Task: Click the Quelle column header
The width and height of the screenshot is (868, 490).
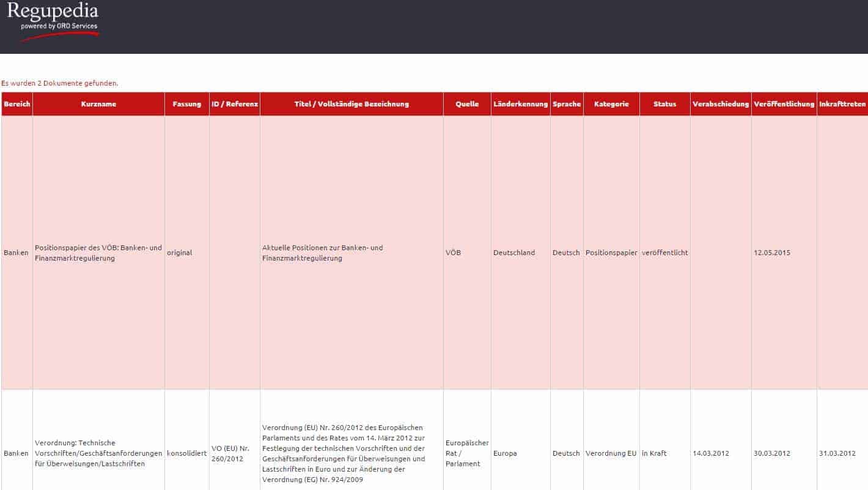Action: (x=467, y=104)
